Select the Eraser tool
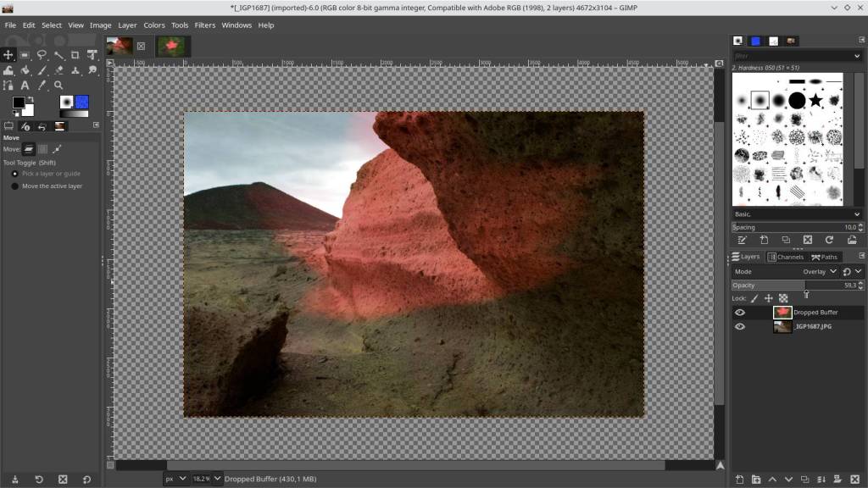 (58, 70)
